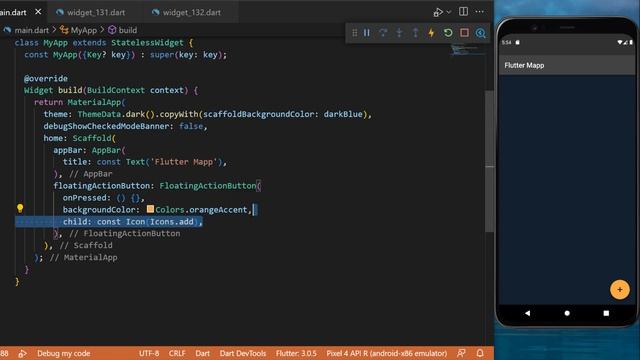Click 'Debug my code' in status bar
The image size is (640, 360).
coord(64,353)
